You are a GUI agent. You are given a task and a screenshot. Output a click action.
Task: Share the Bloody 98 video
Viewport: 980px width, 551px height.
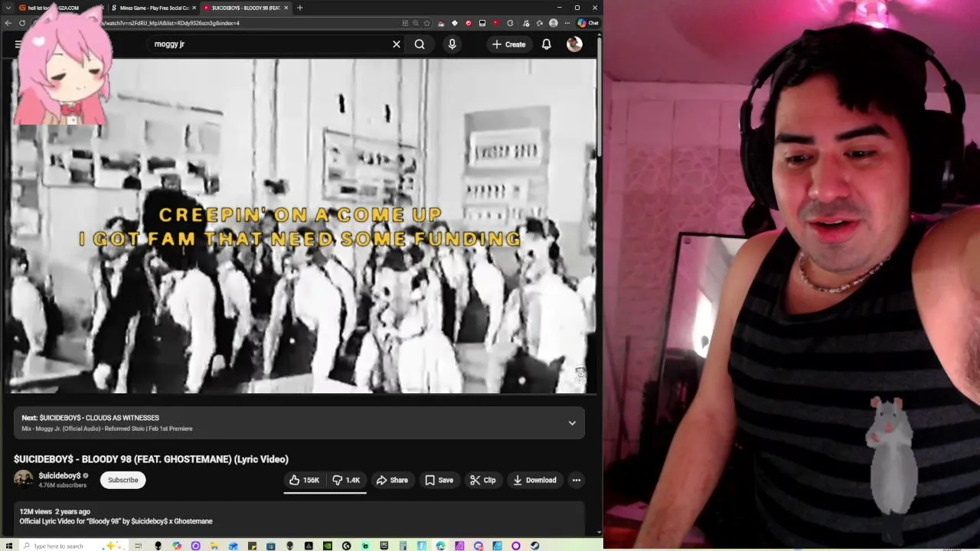click(x=392, y=480)
